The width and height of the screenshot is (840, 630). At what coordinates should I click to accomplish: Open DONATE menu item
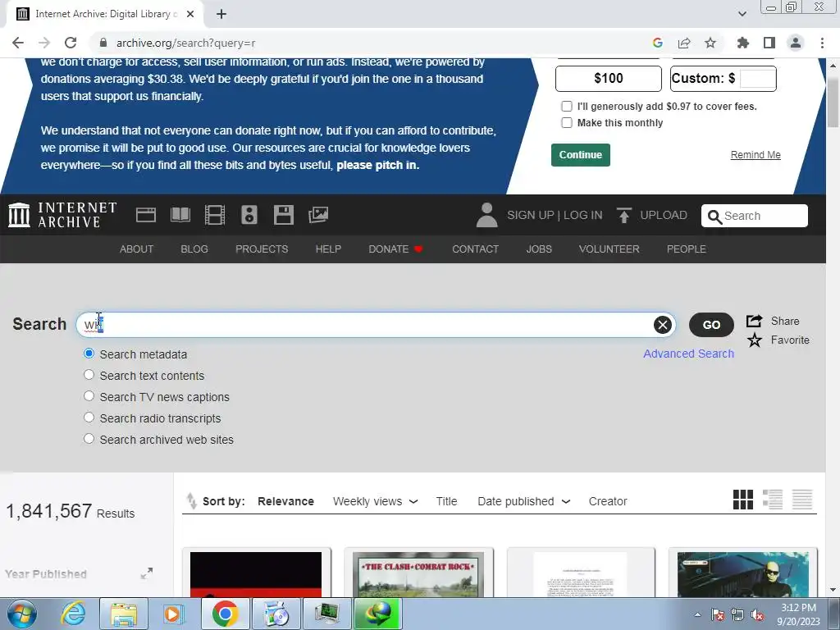tap(395, 249)
